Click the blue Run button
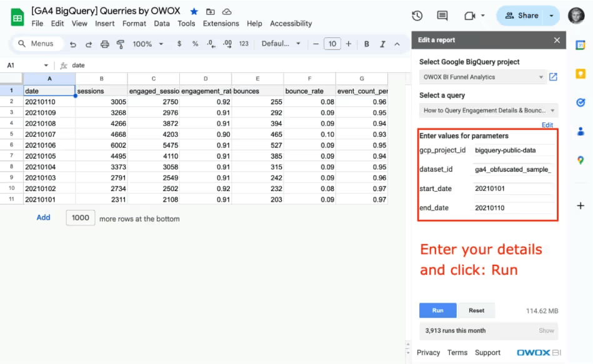The width and height of the screenshot is (593, 364). (x=437, y=310)
